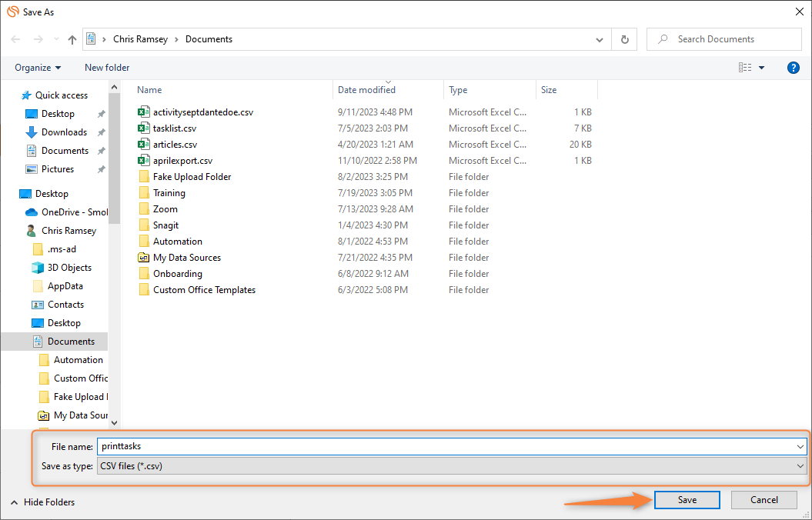The width and height of the screenshot is (812, 520).
Task: Click the Downloads arrow icon in Quick access
Action: [x=32, y=132]
